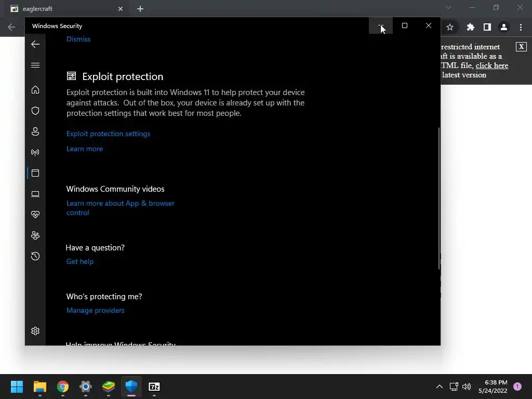
Task: Open Protection history clock icon
Action: tap(35, 256)
